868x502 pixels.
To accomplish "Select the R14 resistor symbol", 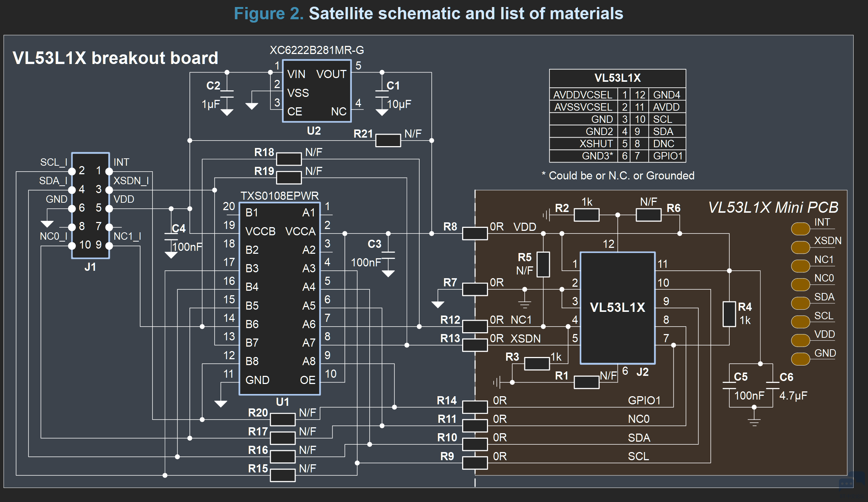I will [475, 407].
